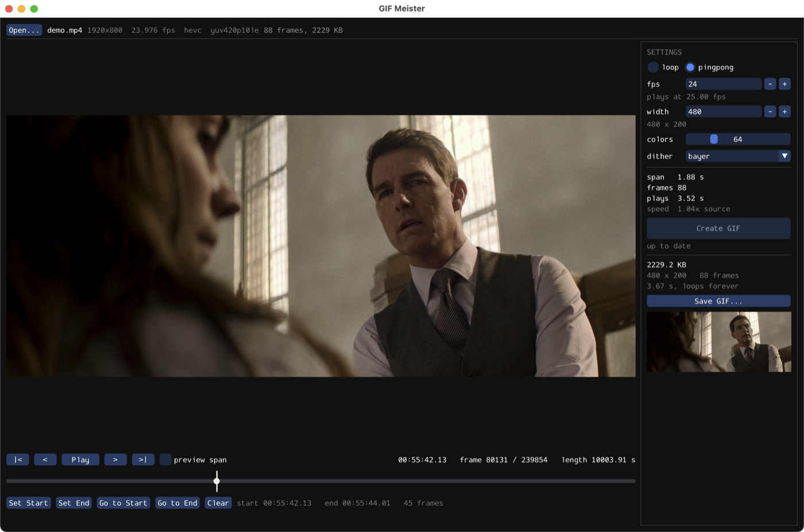Image resolution: width=804 pixels, height=532 pixels.
Task: Click the '88 frames, 2229 KB' header text
Action: (x=303, y=30)
